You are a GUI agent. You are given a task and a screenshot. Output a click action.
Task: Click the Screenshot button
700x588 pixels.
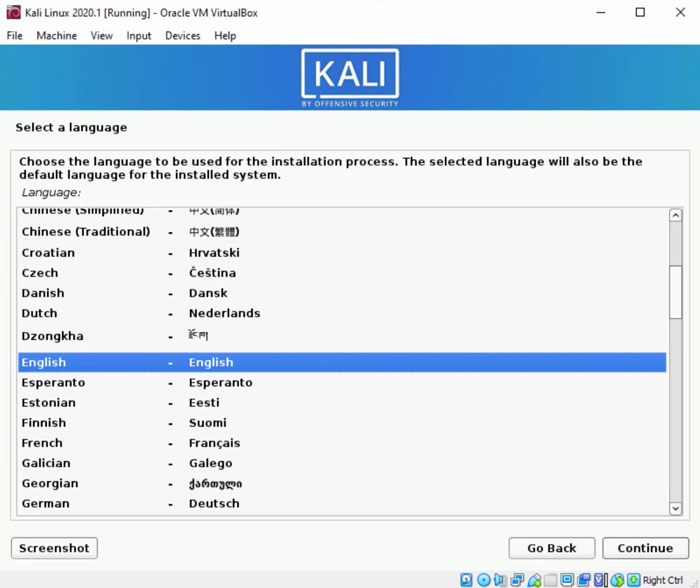(54, 548)
